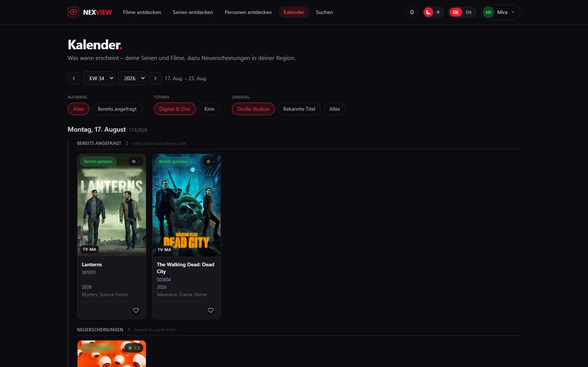Click the NexView logo icon
Image resolution: width=588 pixels, height=367 pixels.
coord(73,12)
